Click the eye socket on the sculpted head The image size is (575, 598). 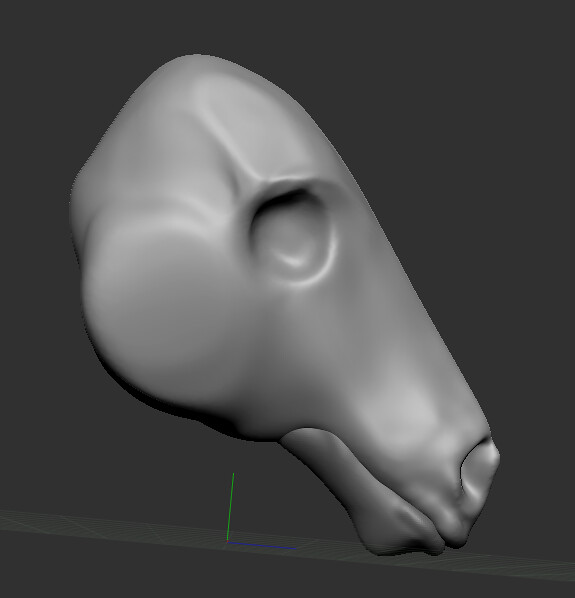coord(293,234)
